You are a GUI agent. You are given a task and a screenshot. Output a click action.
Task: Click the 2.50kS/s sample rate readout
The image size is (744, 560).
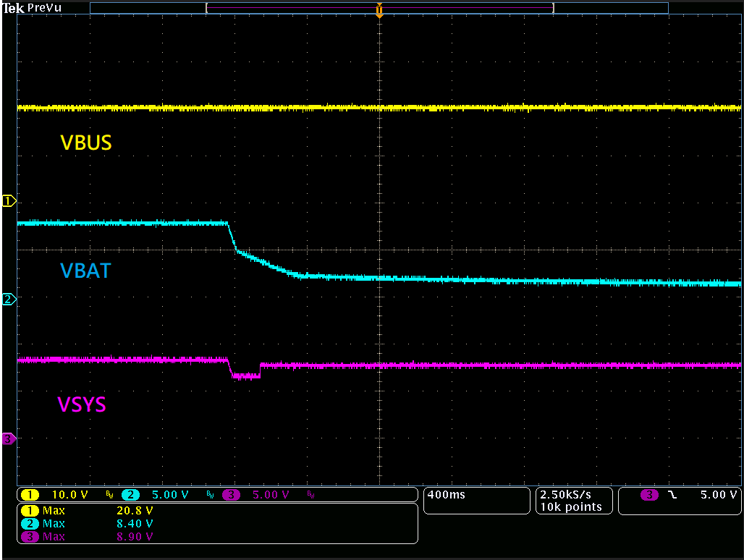point(565,495)
